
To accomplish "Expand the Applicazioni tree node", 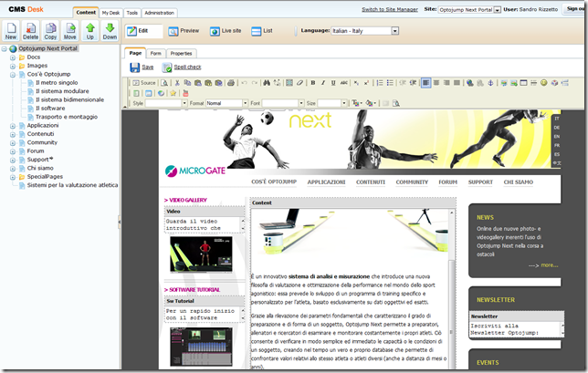I will click(x=13, y=126).
